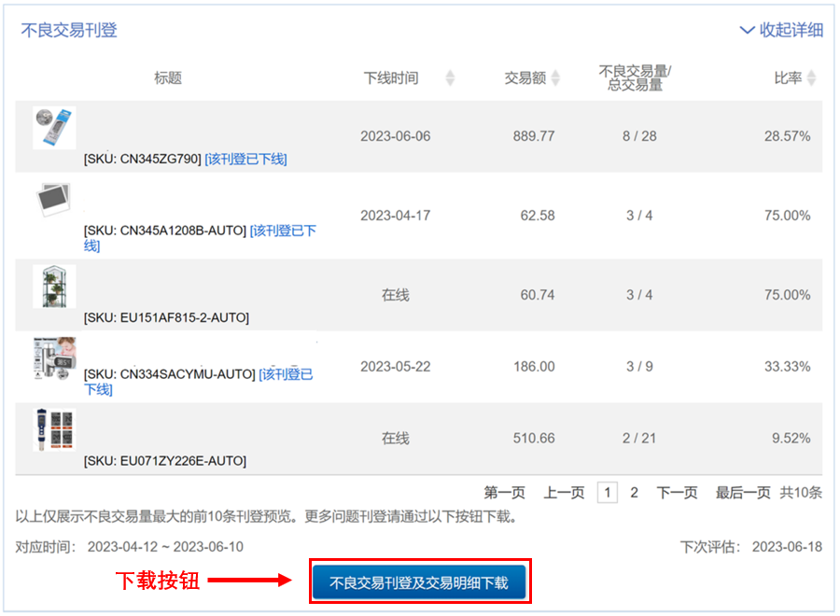This screenshot has width=840, height=616.
Task: Click 不良交易量/总交易量 column header
Action: click(635, 78)
